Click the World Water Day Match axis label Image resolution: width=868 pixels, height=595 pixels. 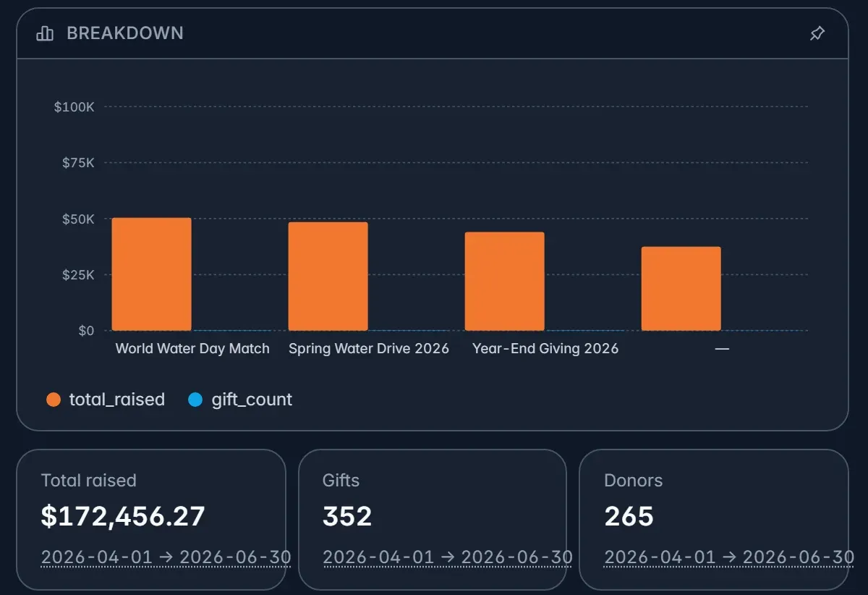point(192,348)
